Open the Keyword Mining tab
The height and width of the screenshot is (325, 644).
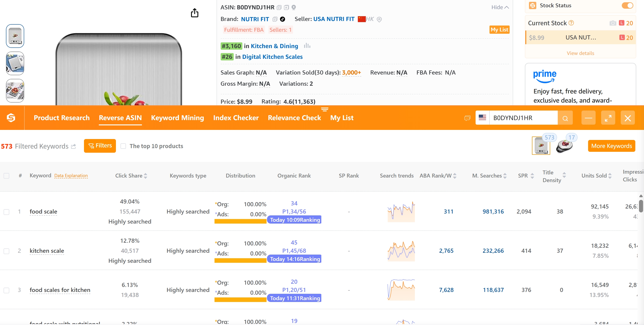177,118
